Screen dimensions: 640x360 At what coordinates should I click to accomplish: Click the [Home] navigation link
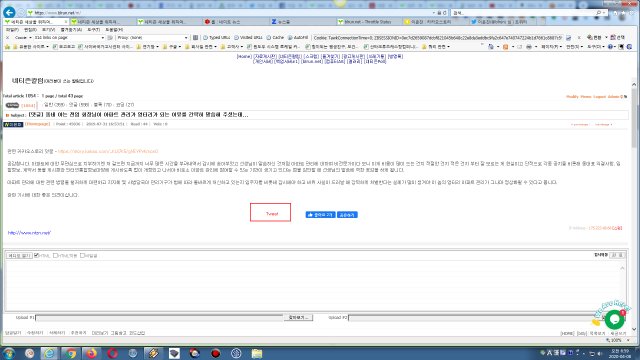[244, 56]
